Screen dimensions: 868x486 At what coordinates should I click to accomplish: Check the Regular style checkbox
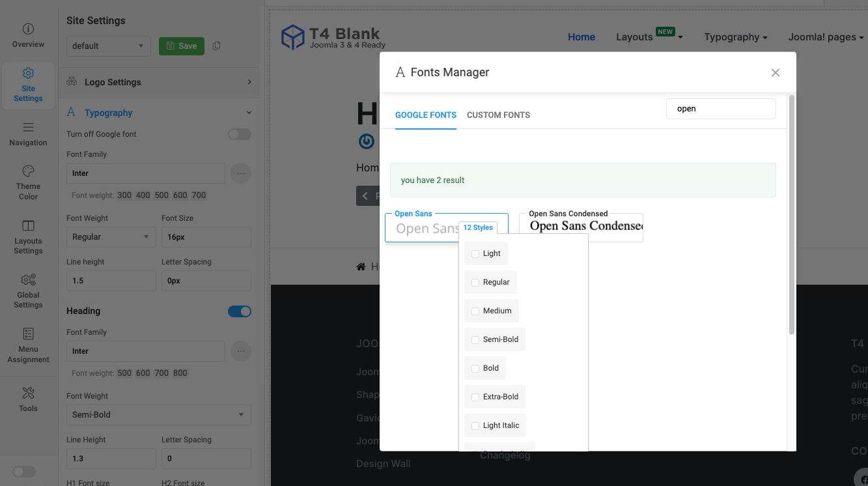[475, 282]
